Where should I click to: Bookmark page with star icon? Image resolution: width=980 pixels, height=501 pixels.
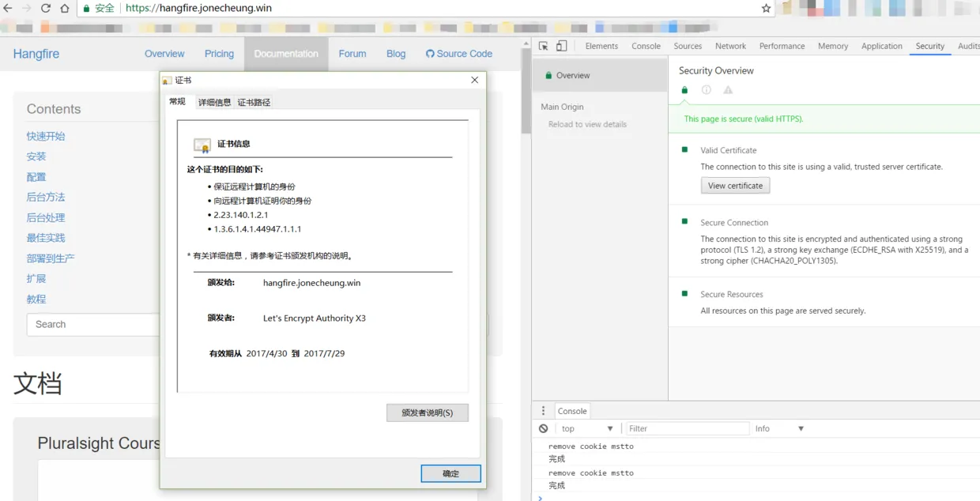click(x=766, y=8)
